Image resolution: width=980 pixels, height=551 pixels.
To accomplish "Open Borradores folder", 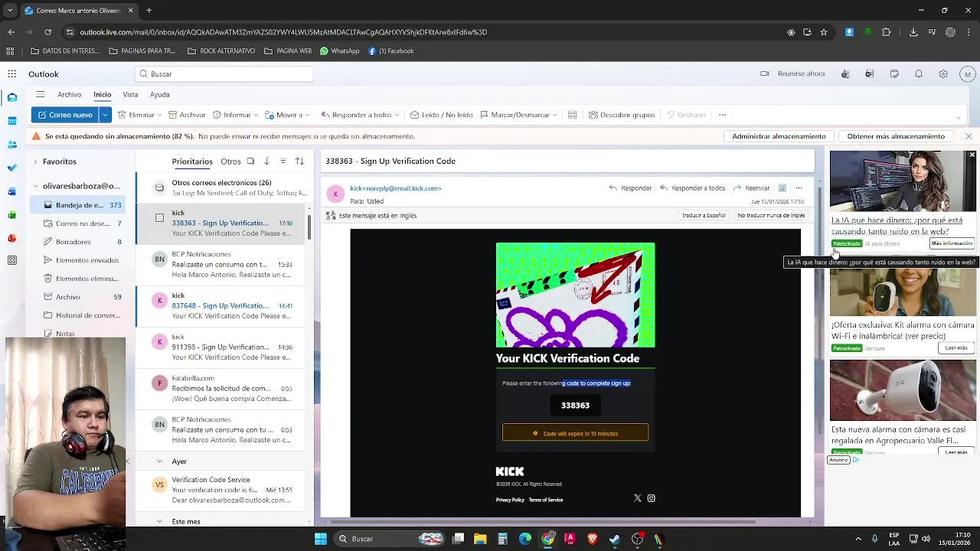I will point(79,242).
